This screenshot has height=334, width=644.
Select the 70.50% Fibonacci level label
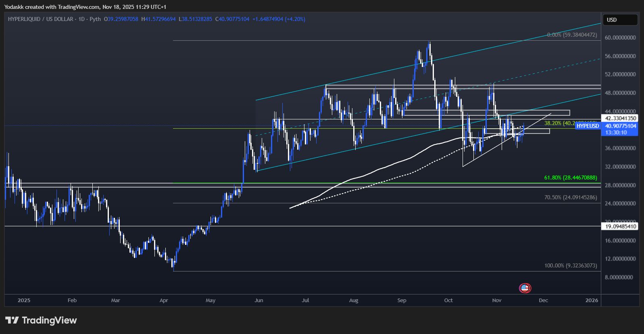click(570, 197)
